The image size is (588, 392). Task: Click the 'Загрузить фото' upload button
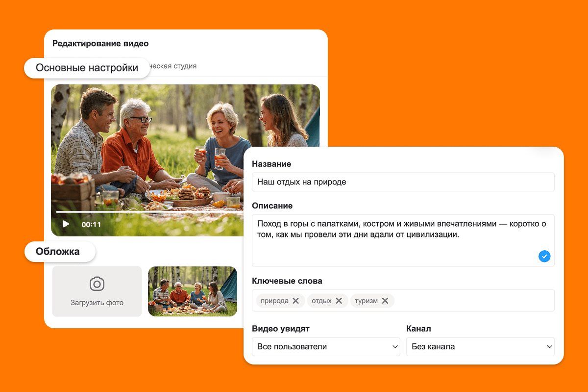[x=97, y=291]
